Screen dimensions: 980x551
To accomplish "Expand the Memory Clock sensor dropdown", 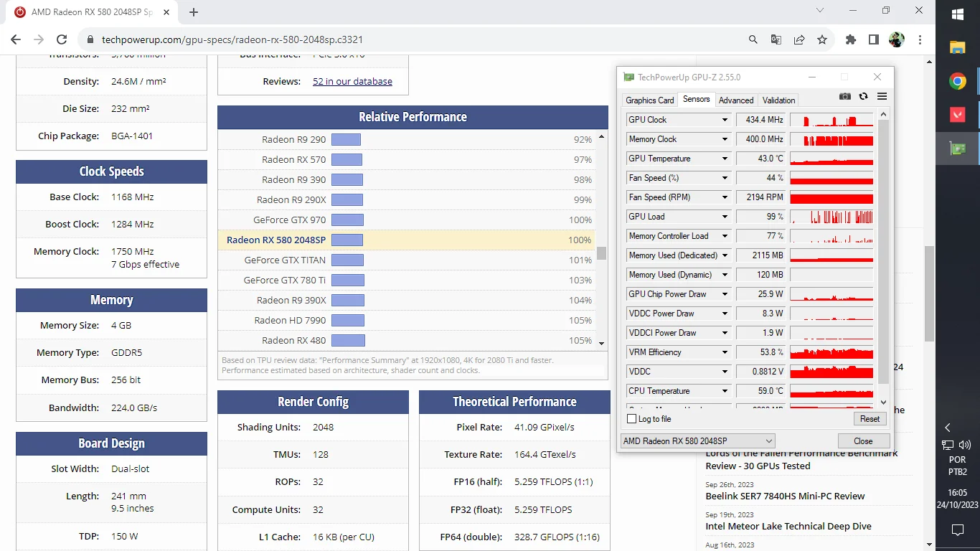I will click(725, 139).
